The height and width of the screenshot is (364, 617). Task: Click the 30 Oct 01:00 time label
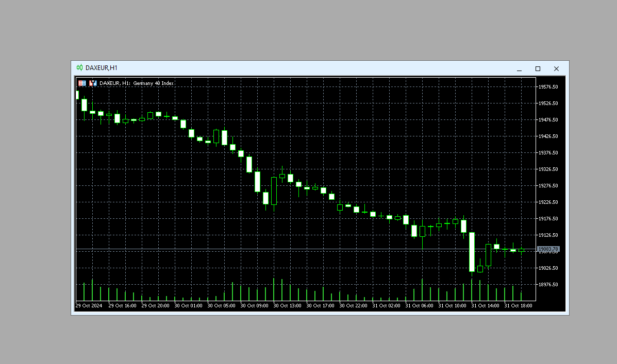click(188, 305)
